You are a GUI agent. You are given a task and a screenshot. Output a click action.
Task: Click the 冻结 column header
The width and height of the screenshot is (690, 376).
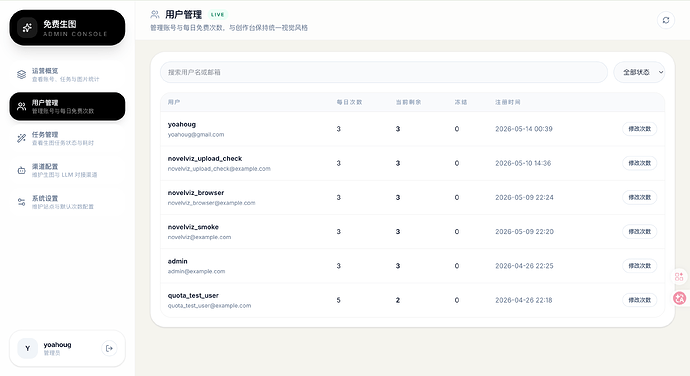(461, 102)
